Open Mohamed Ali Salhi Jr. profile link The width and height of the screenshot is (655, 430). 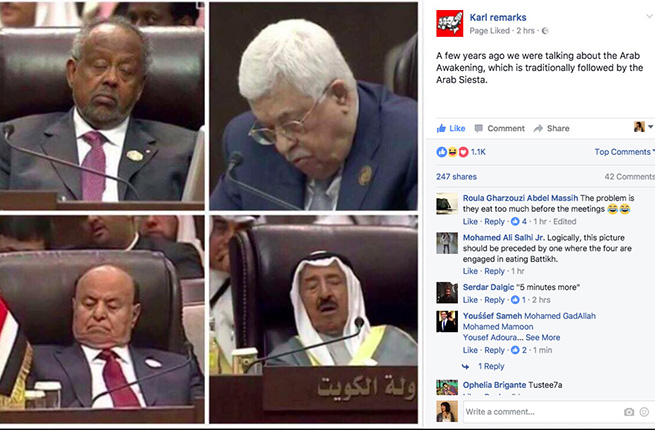tap(503, 238)
